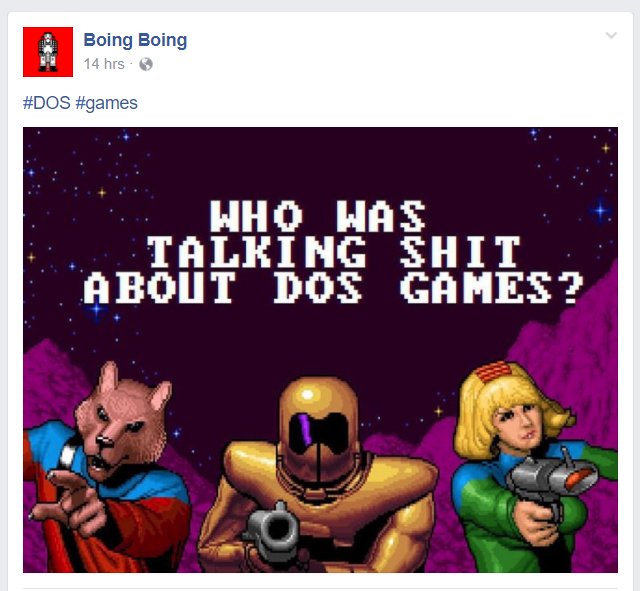This screenshot has width=640, height=591.
Task: Open the Boing Boing profile picture
Action: [48, 52]
